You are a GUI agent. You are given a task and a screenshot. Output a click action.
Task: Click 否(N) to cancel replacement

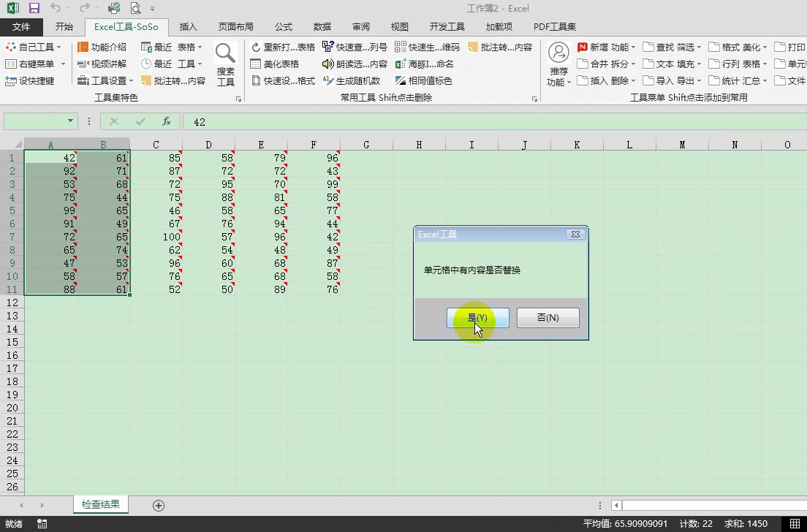pyautogui.click(x=548, y=317)
